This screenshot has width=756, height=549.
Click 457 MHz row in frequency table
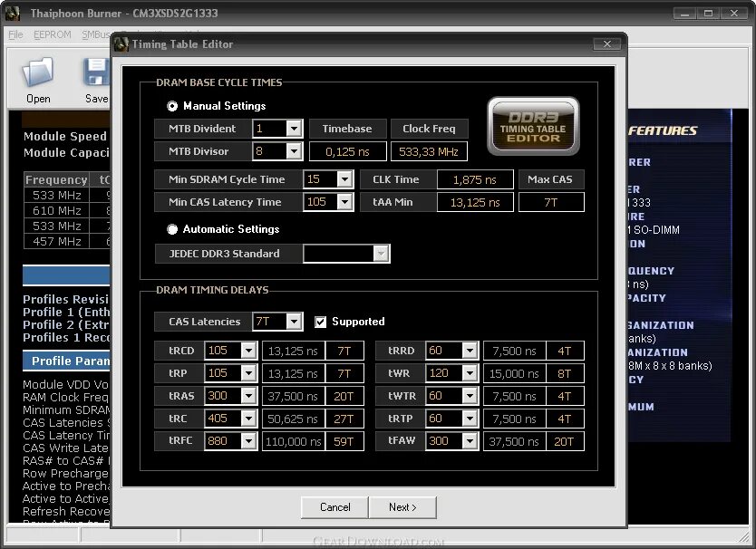tap(67, 242)
